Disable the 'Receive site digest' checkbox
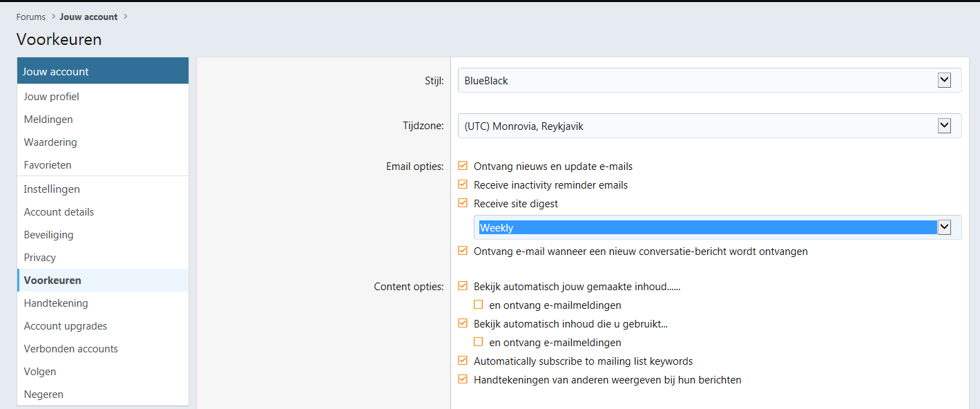 click(463, 203)
